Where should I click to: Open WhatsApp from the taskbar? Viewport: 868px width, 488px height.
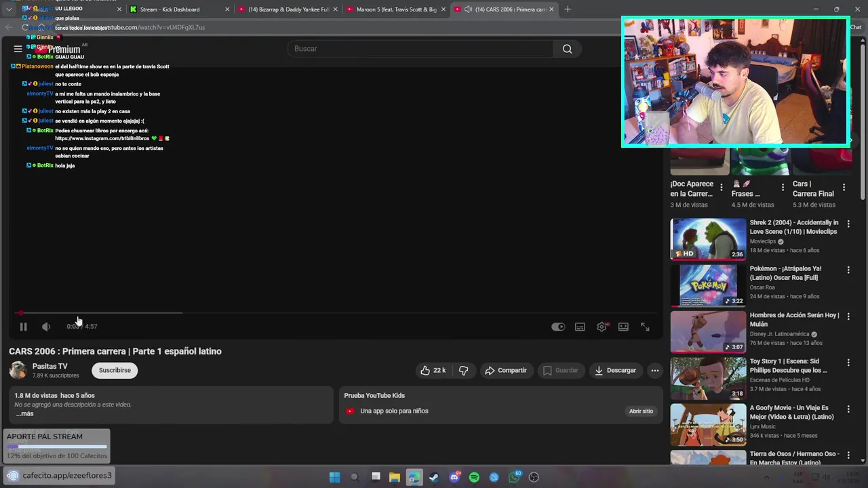coord(514,477)
